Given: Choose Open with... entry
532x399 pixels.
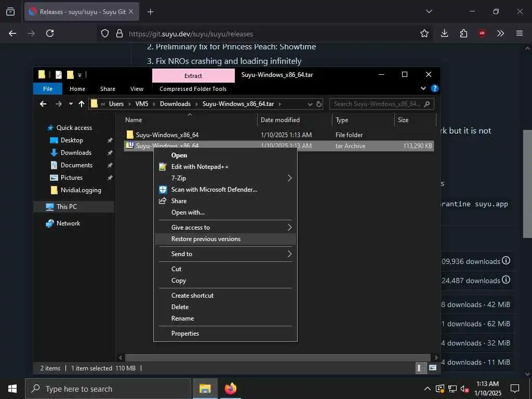Looking at the screenshot, I should (225, 212).
